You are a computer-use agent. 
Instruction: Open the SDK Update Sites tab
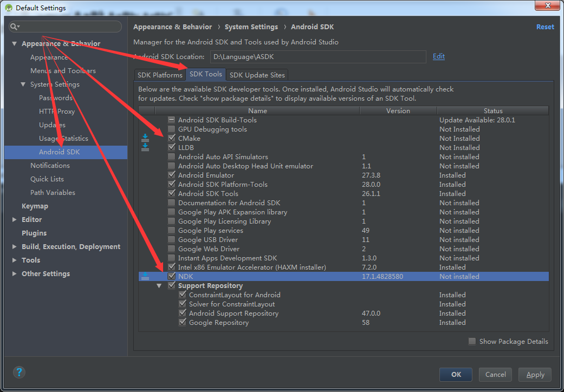257,75
